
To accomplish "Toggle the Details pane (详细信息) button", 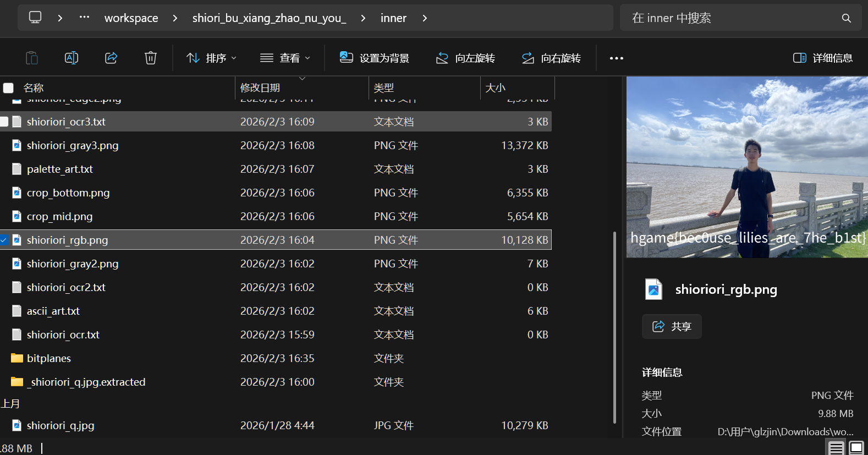I will pyautogui.click(x=822, y=58).
